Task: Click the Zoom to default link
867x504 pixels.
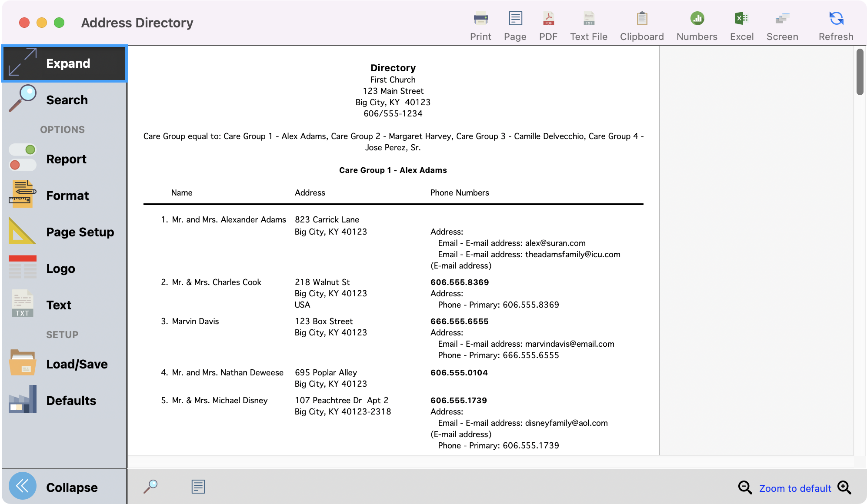Action: [795, 488]
